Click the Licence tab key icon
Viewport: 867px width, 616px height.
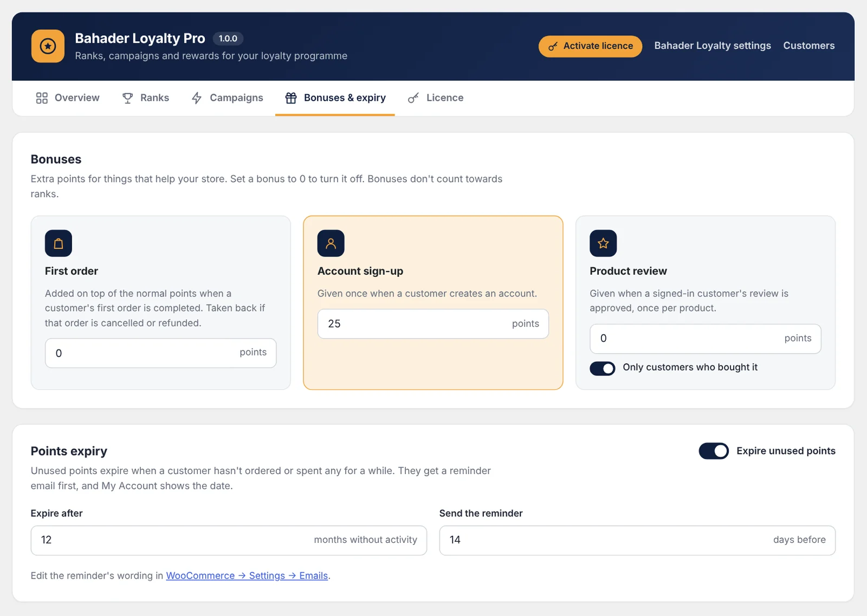coord(413,98)
